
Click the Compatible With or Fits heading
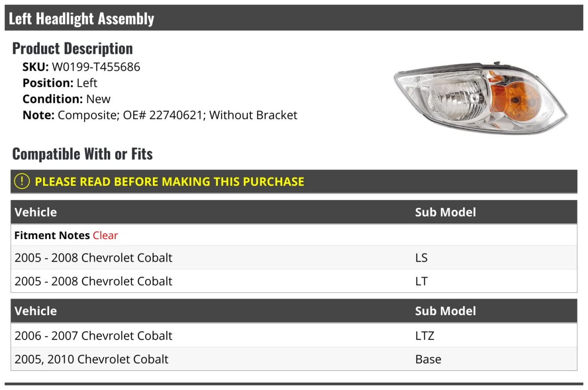pos(82,154)
